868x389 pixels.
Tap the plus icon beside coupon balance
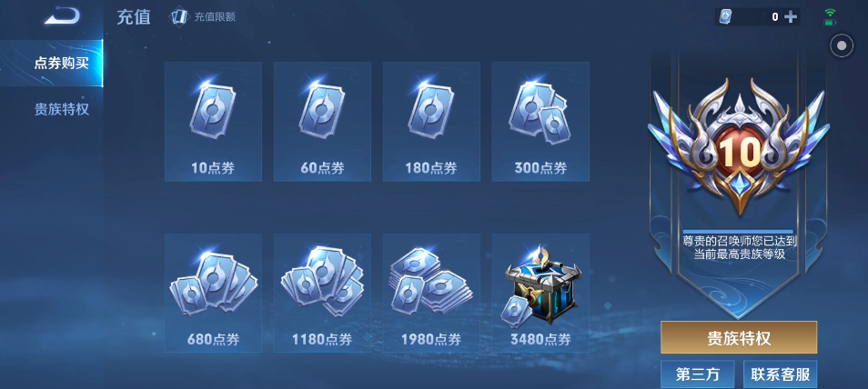[791, 17]
